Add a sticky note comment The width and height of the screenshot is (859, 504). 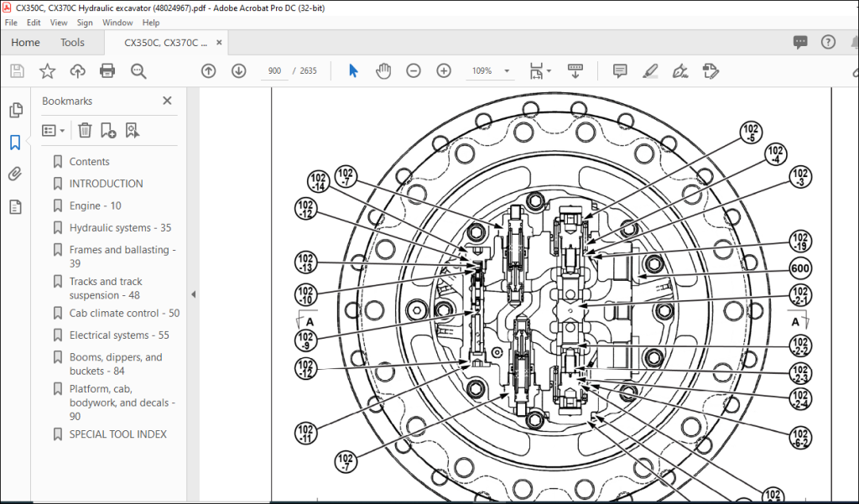click(x=620, y=70)
